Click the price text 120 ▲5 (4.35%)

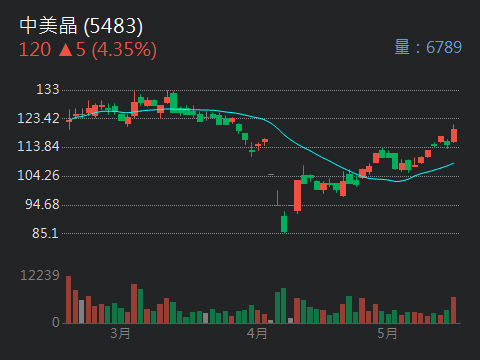point(88,50)
